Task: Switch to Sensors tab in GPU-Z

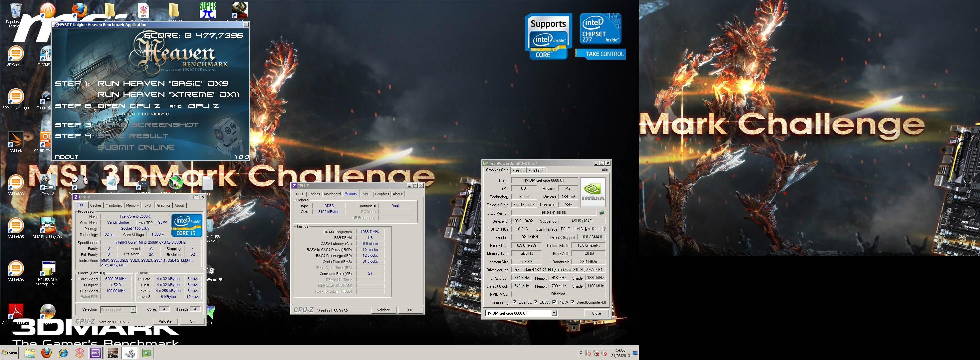Action: coord(519,171)
